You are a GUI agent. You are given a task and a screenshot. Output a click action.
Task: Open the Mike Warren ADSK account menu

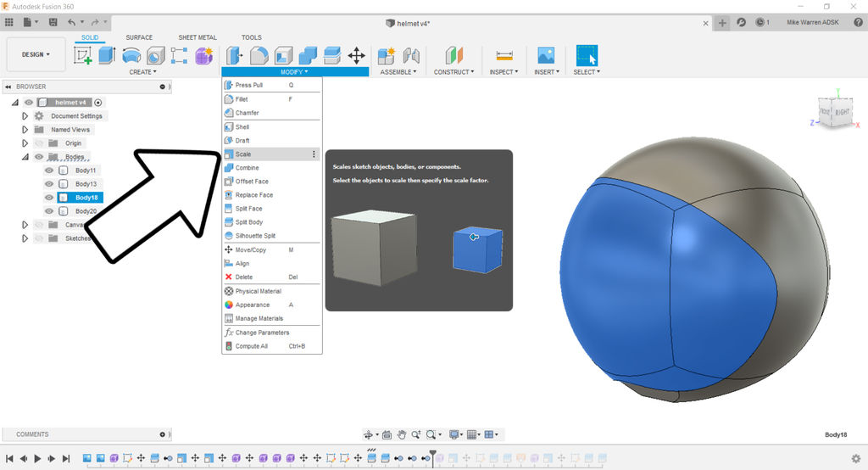813,22
